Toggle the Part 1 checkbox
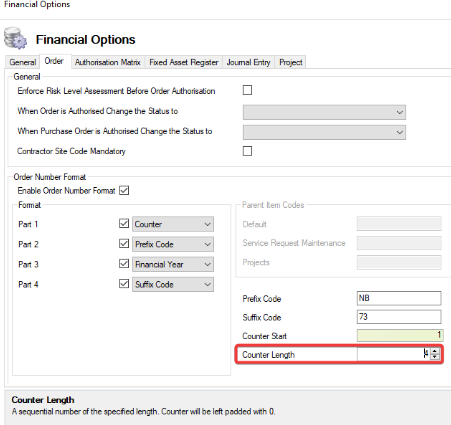Screen dimensions: 451x425 coord(124,223)
